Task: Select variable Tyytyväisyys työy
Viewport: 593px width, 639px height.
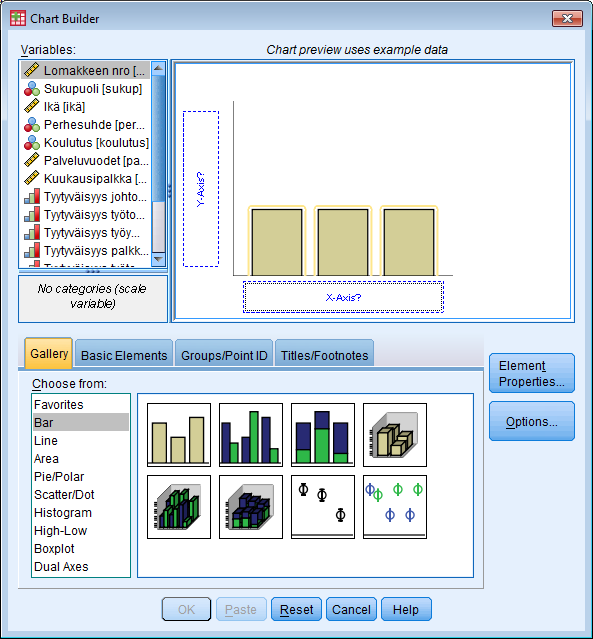Action: (x=86, y=232)
